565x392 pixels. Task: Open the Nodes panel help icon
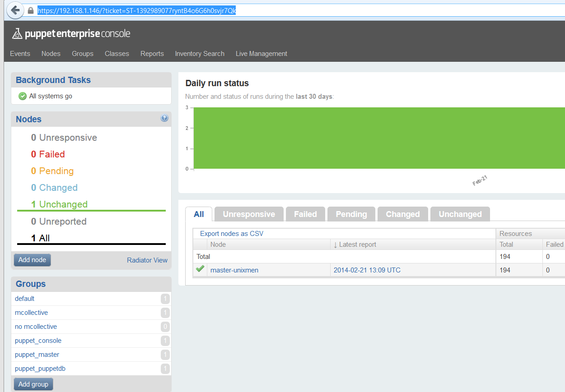click(164, 118)
